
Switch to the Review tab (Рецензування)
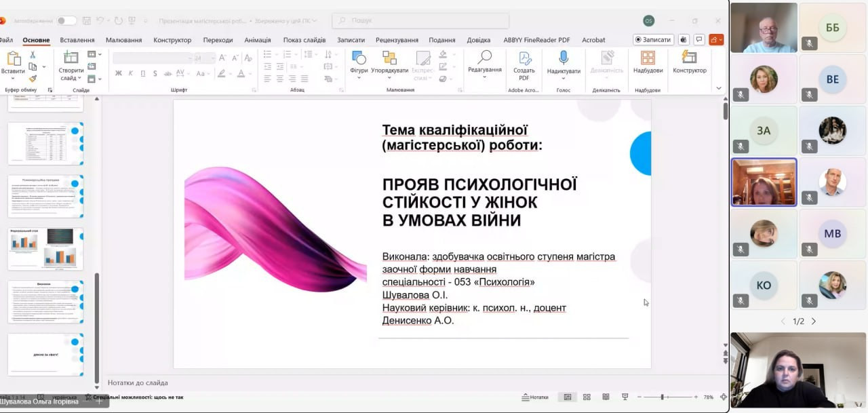pos(397,40)
